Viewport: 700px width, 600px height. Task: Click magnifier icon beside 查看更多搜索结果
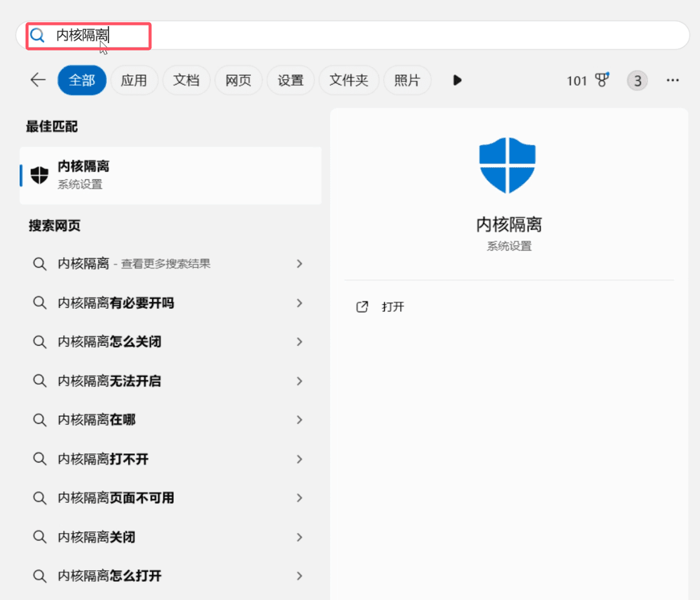click(39, 264)
